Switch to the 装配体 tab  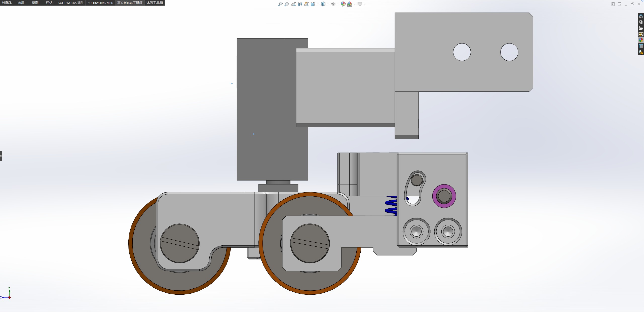tap(7, 3)
